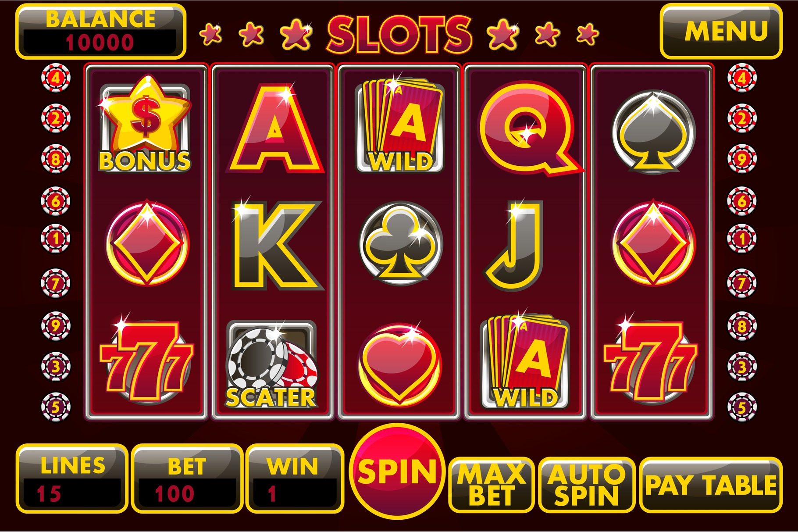Open the Menu
This screenshot has height=532, width=798.
tap(721, 31)
